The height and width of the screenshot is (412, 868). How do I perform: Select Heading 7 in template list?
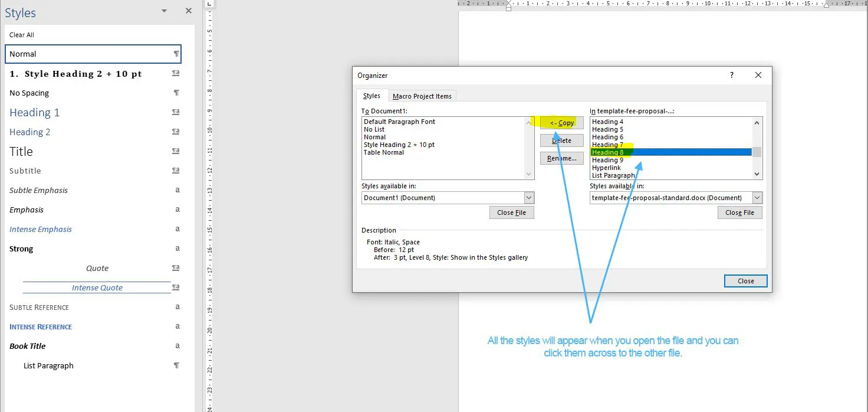(x=607, y=145)
